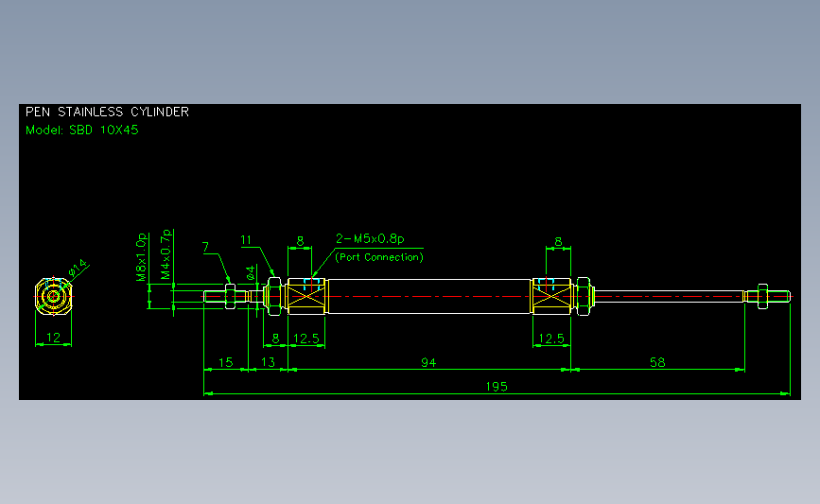Select the ø14 diameter annotation

click(x=78, y=269)
